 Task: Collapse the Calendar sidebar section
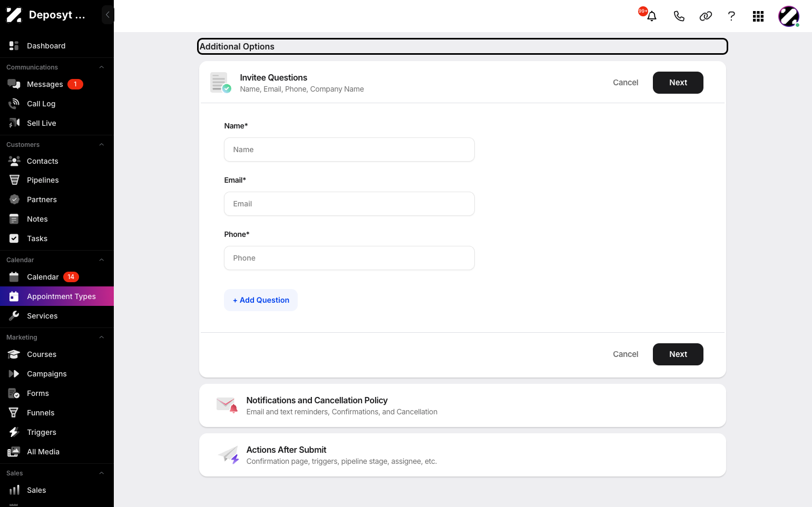point(102,260)
